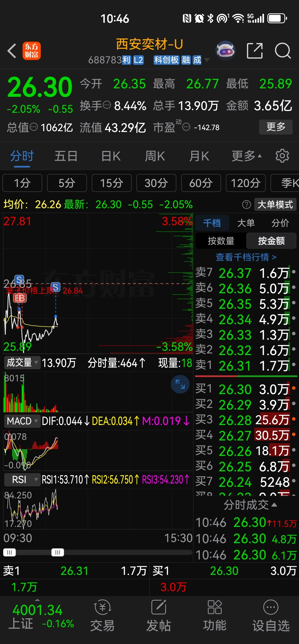
Task: Select the 15分 interval
Action: tap(112, 183)
